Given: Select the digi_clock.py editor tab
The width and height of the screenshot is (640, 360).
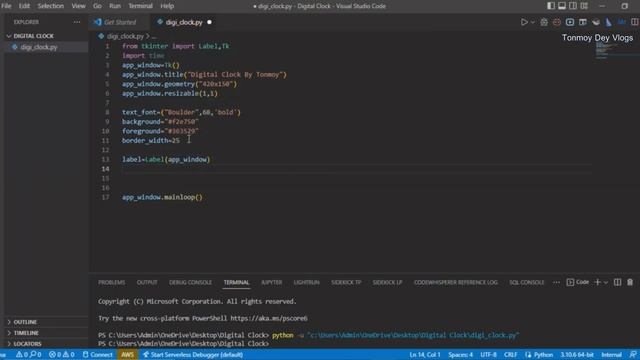Looking at the screenshot, I should click(184, 22).
